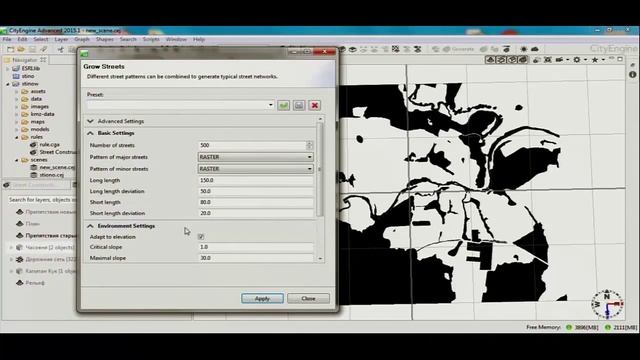This screenshot has height=360, width=640.
Task: Collapse the Basic Settings section
Action: (91, 133)
